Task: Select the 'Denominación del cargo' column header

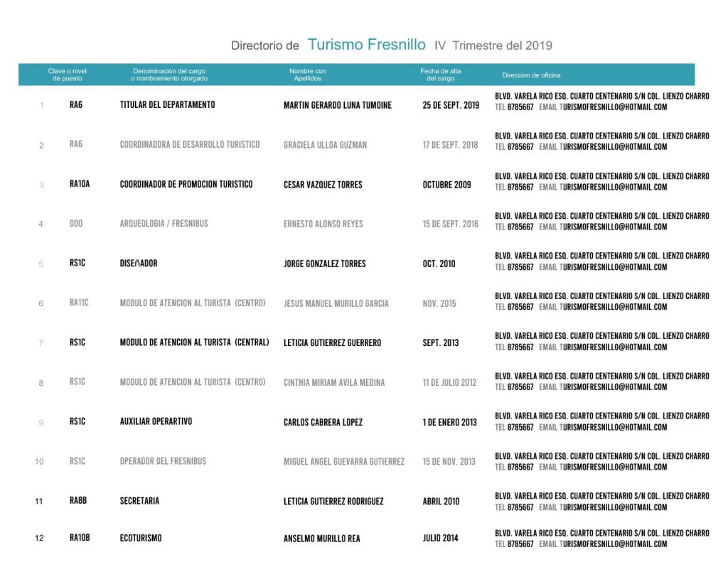Action: pos(169,75)
